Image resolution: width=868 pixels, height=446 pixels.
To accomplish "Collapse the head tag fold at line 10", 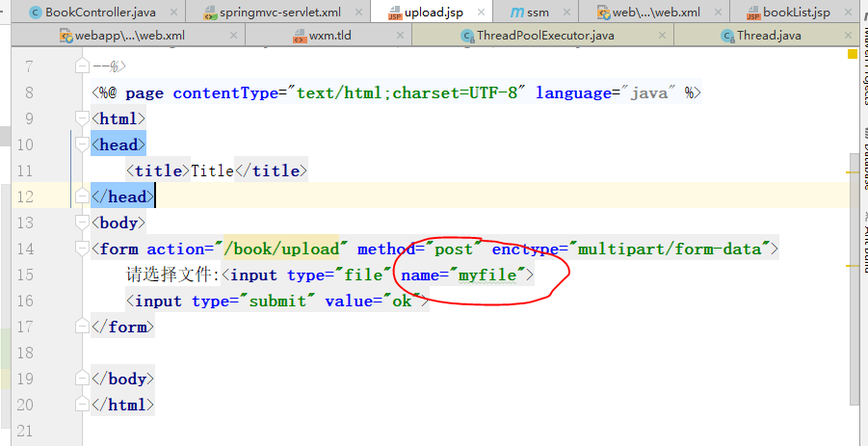I will [81, 144].
